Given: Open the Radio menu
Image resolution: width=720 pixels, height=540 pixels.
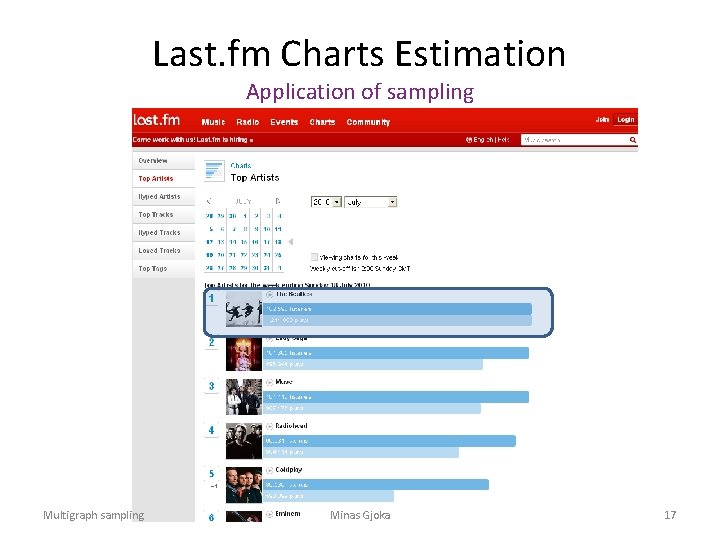Looking at the screenshot, I should point(248,122).
